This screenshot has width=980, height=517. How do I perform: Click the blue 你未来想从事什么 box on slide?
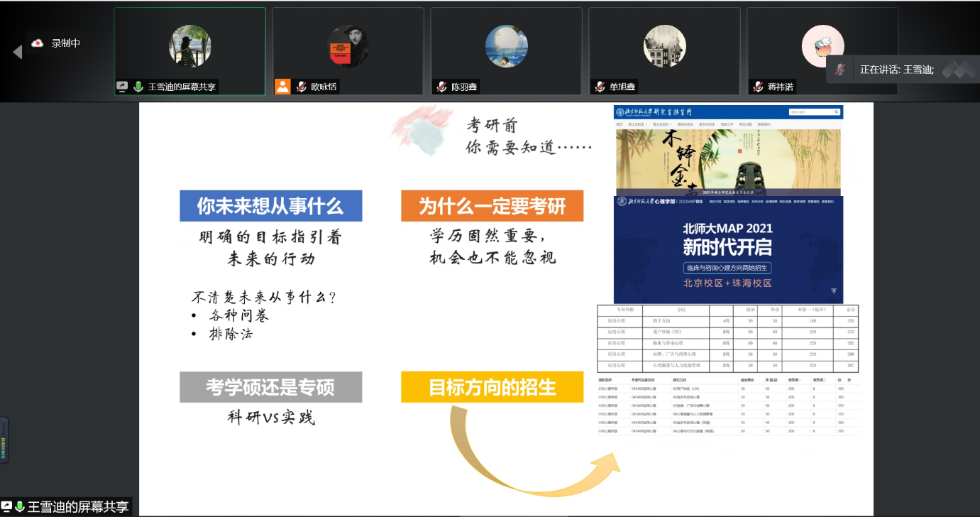(x=270, y=206)
